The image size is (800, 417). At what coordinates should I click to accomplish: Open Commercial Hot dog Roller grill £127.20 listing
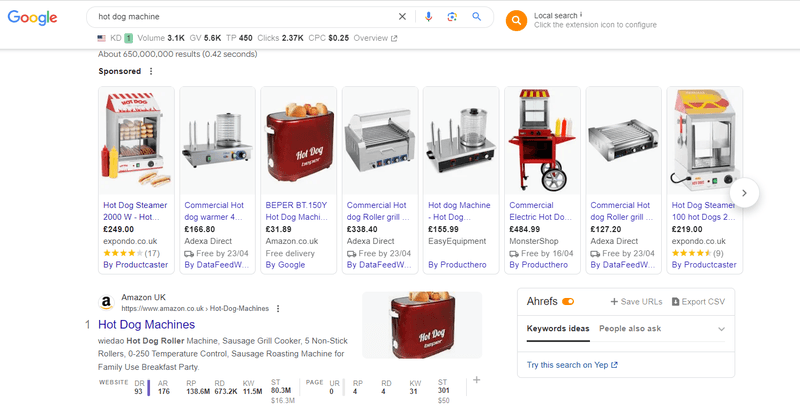coord(621,211)
